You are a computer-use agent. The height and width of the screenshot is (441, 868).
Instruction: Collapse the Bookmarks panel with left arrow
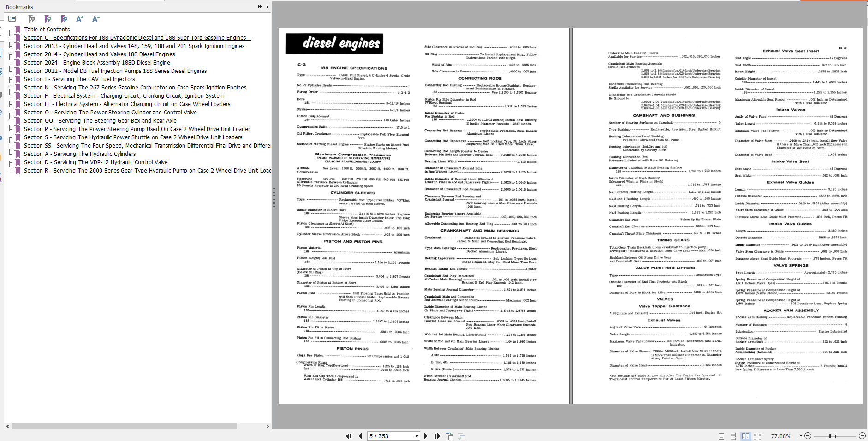tap(268, 7)
